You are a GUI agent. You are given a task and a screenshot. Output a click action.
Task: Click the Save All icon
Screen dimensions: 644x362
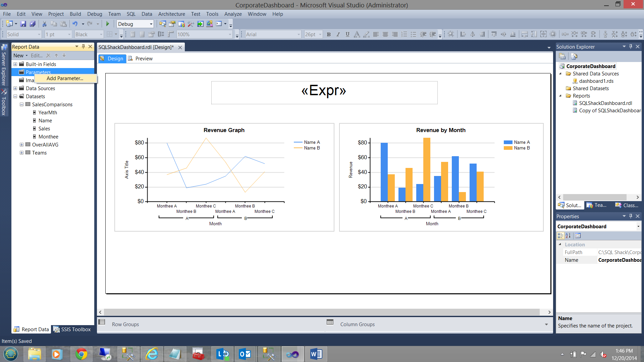[x=33, y=24]
